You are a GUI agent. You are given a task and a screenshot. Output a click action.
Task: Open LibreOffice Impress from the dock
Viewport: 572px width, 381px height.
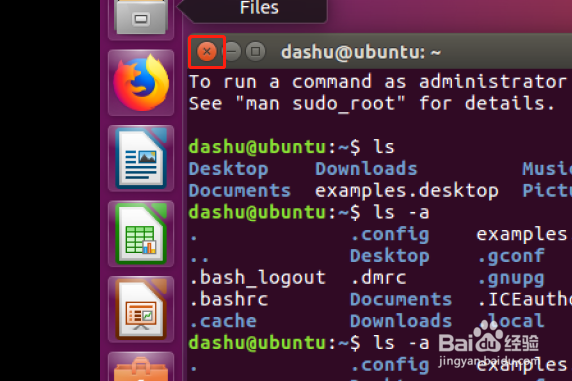tap(141, 309)
